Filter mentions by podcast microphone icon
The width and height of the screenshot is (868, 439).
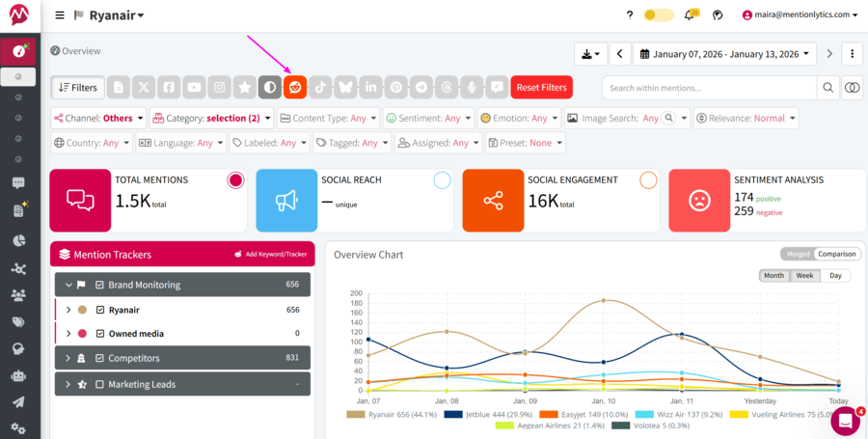coord(472,88)
